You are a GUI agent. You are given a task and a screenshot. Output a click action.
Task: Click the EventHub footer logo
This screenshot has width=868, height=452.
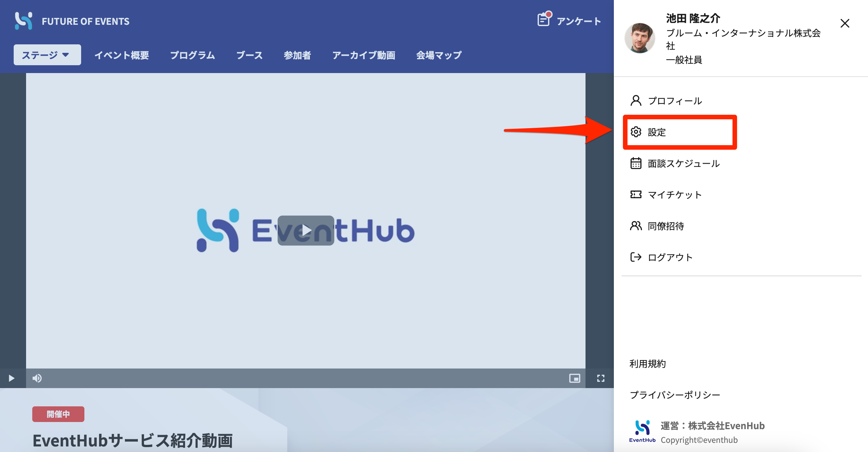coord(642,431)
